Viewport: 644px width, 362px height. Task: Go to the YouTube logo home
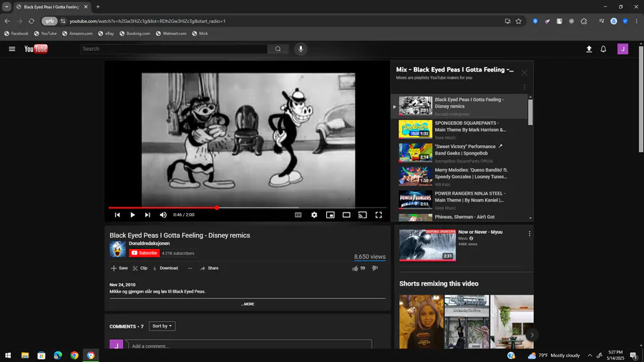click(36, 49)
